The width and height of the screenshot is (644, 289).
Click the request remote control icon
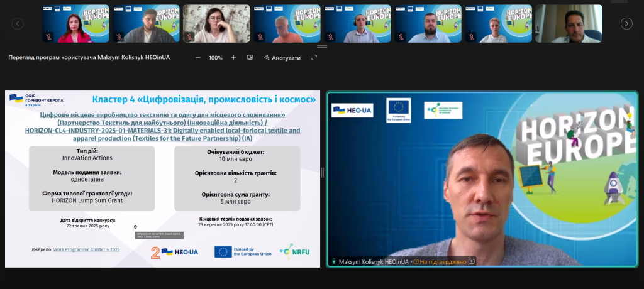click(x=250, y=57)
